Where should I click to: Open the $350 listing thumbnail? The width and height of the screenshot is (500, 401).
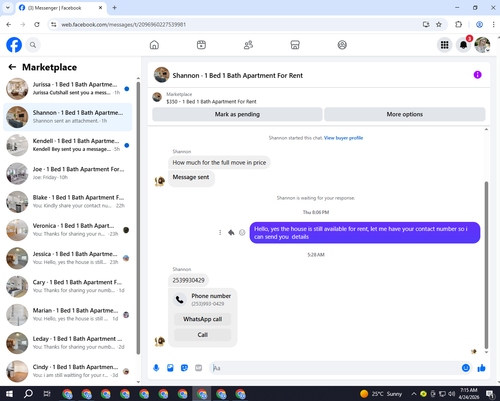[157, 97]
